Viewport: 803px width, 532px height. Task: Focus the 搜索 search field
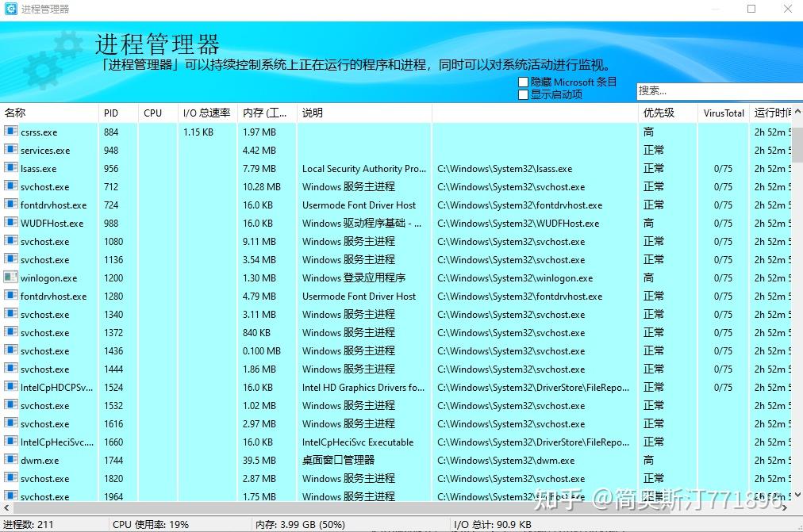pyautogui.click(x=720, y=91)
